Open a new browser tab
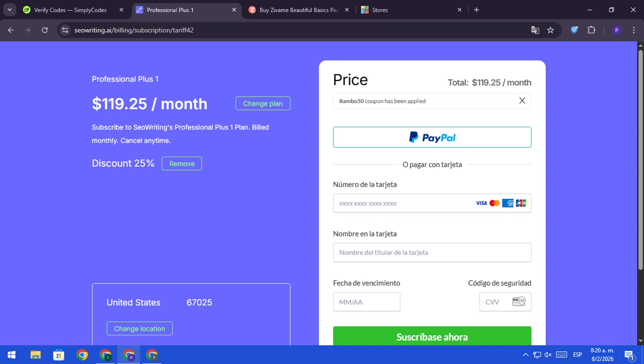Screen dimensions: 644x364 coord(477,10)
